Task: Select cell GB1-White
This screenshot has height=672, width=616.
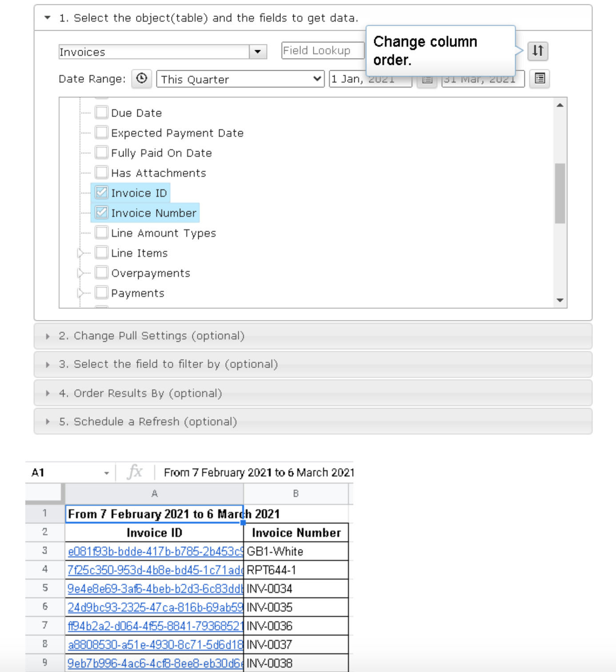Action: [296, 551]
